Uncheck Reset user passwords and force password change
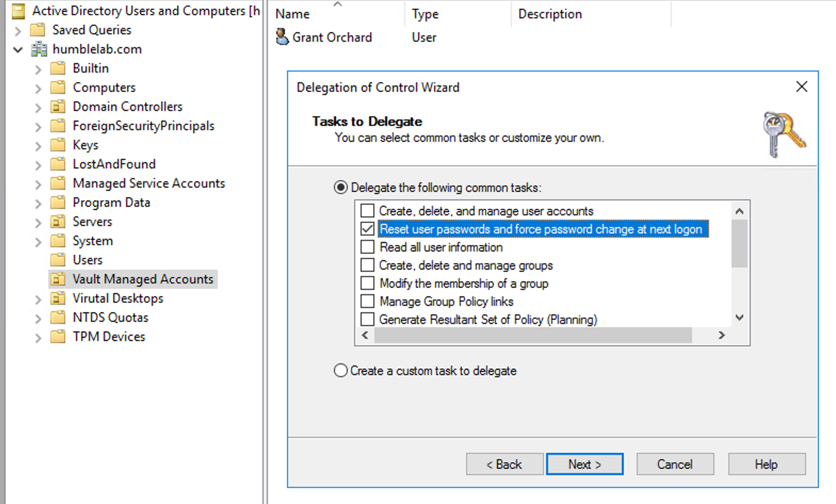This screenshot has width=836, height=504. tap(367, 229)
